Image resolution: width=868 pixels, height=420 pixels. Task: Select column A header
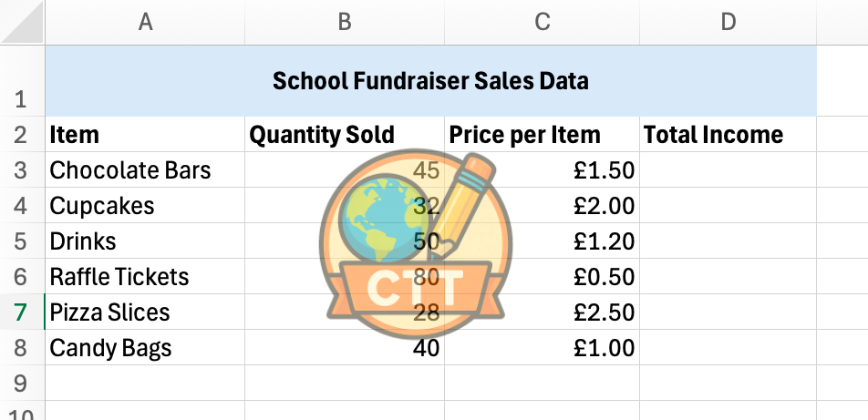coord(145,23)
